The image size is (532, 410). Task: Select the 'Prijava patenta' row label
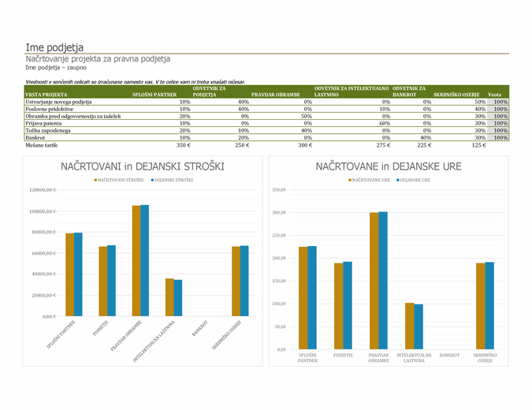click(47, 123)
